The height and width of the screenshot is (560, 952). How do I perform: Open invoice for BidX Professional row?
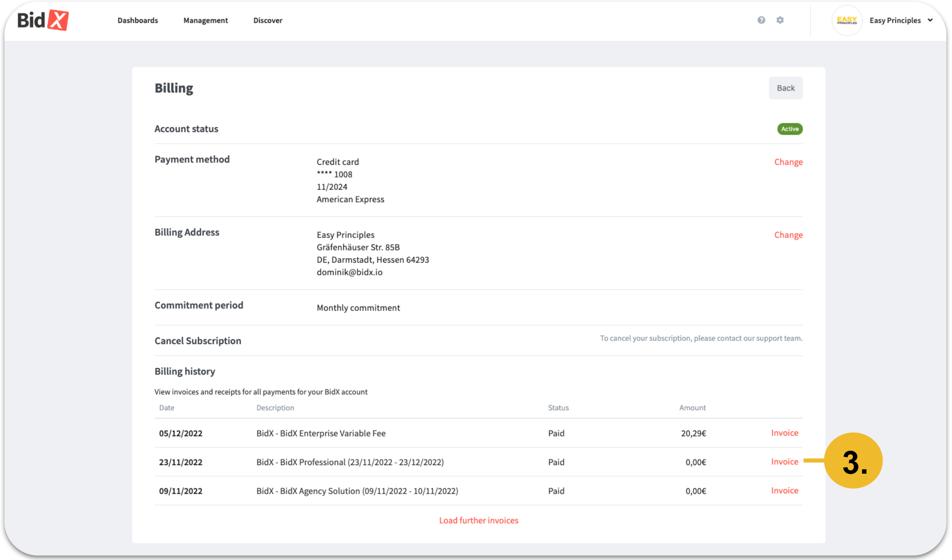pyautogui.click(x=785, y=461)
